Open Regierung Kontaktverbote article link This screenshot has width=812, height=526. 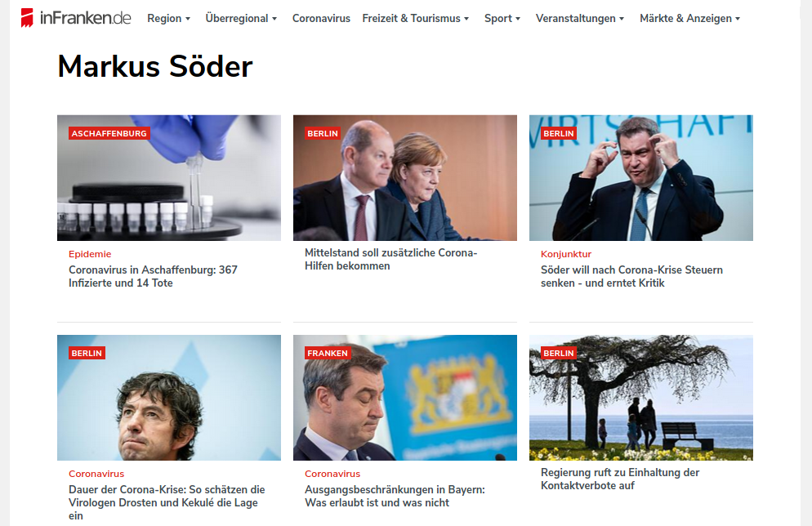tap(620, 479)
